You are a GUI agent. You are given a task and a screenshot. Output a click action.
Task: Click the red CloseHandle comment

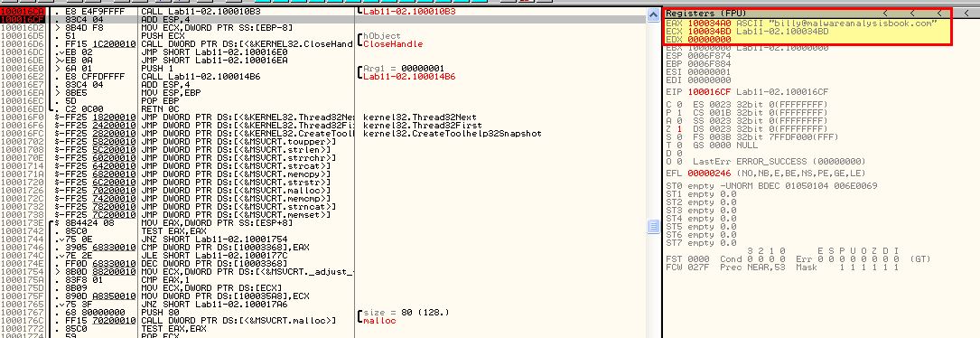pos(393,44)
